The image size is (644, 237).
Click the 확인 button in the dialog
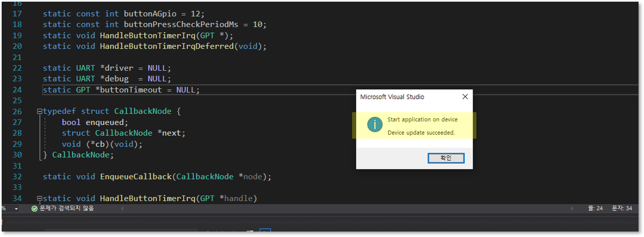446,158
